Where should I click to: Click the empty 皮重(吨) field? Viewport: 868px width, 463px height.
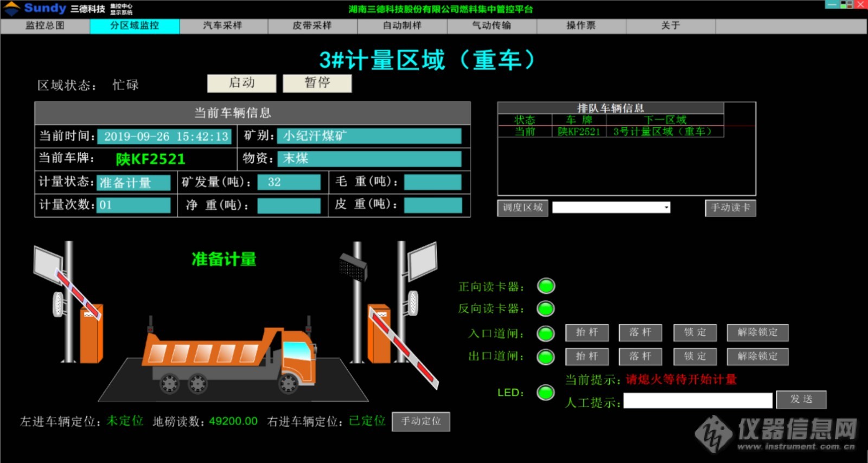[x=433, y=205]
